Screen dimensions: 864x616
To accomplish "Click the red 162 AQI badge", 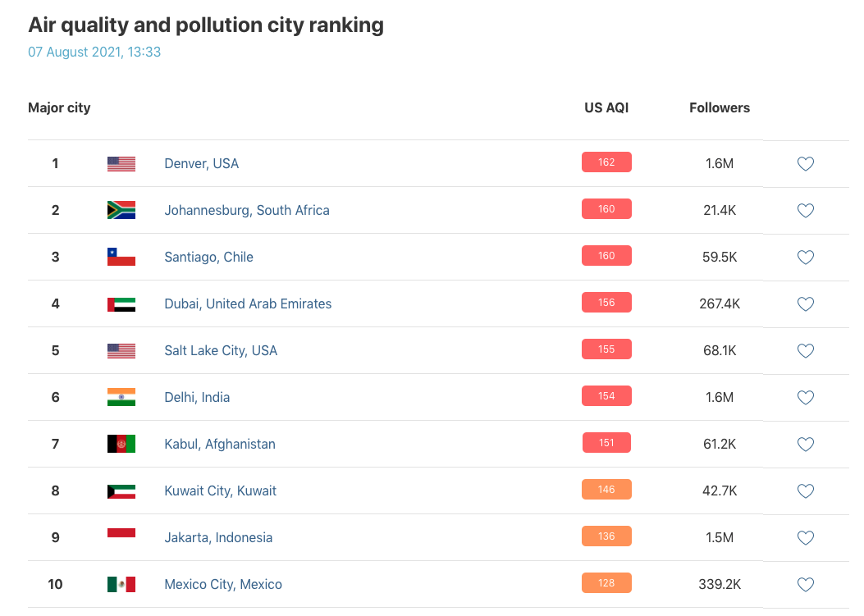I will (x=606, y=162).
